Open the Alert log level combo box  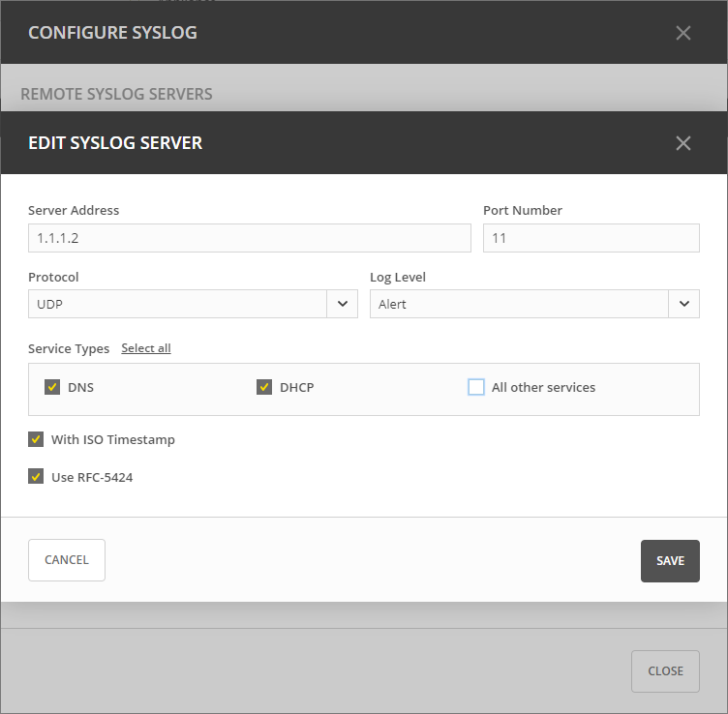(x=519, y=304)
